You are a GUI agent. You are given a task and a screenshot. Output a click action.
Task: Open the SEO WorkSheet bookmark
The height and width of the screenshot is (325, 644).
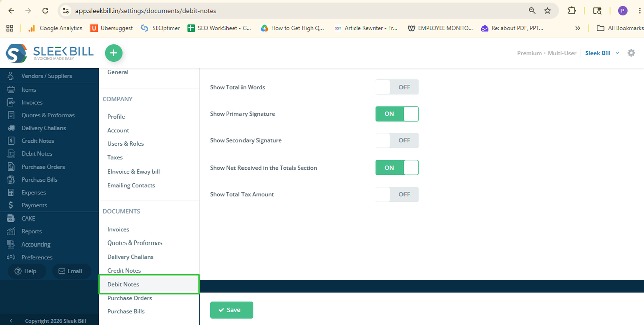click(x=219, y=28)
